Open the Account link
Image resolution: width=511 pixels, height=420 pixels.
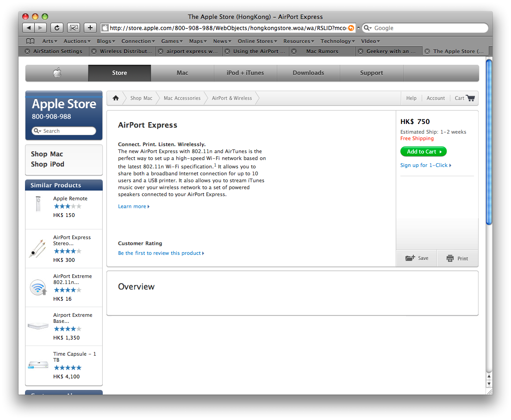click(436, 98)
